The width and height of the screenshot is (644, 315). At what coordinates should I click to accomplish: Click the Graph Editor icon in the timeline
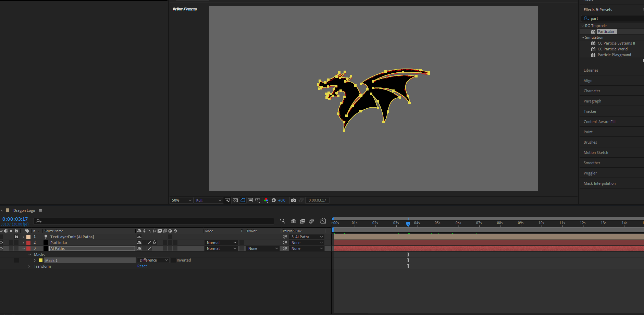pos(323,221)
